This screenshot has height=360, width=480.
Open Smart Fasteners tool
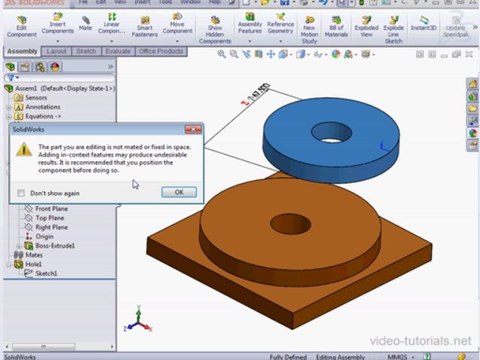click(x=145, y=27)
